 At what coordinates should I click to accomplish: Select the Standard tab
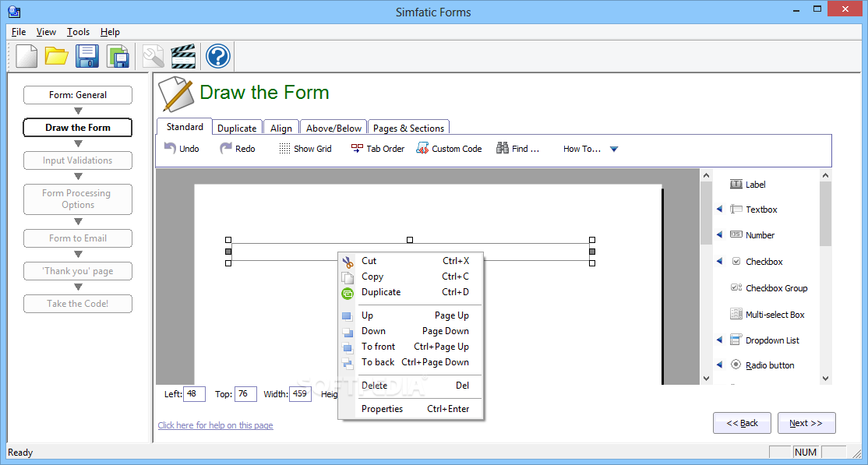[x=185, y=127]
